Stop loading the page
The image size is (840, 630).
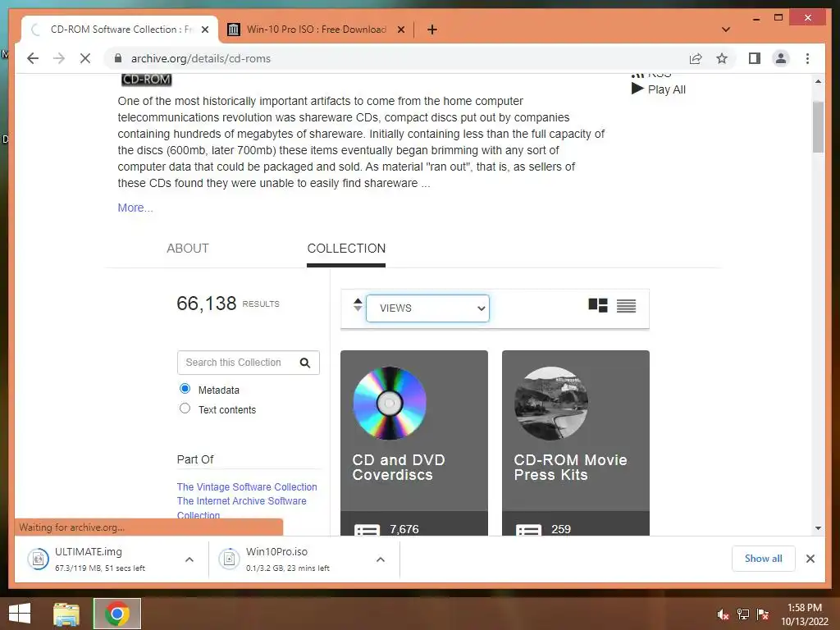85,58
